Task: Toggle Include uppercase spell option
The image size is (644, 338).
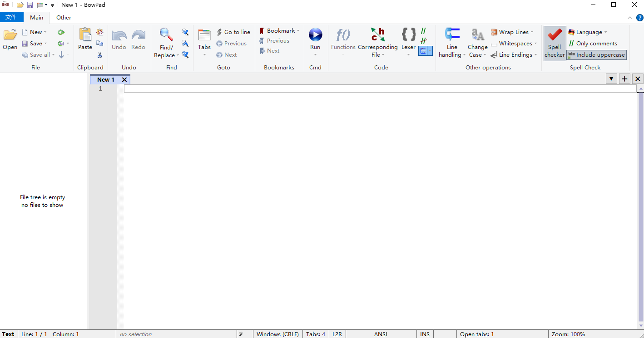Action: pos(596,55)
